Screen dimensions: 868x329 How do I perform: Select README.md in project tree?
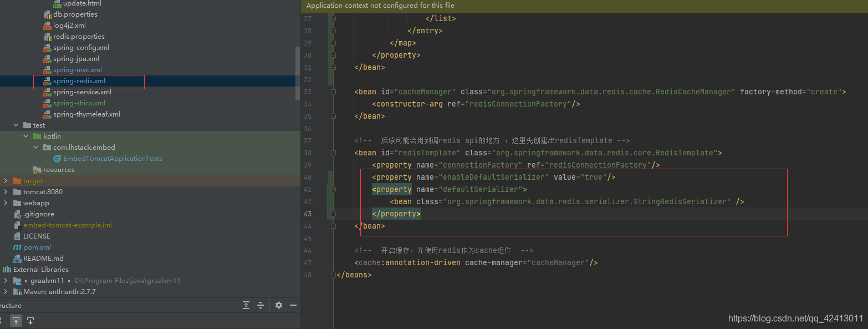(43, 259)
